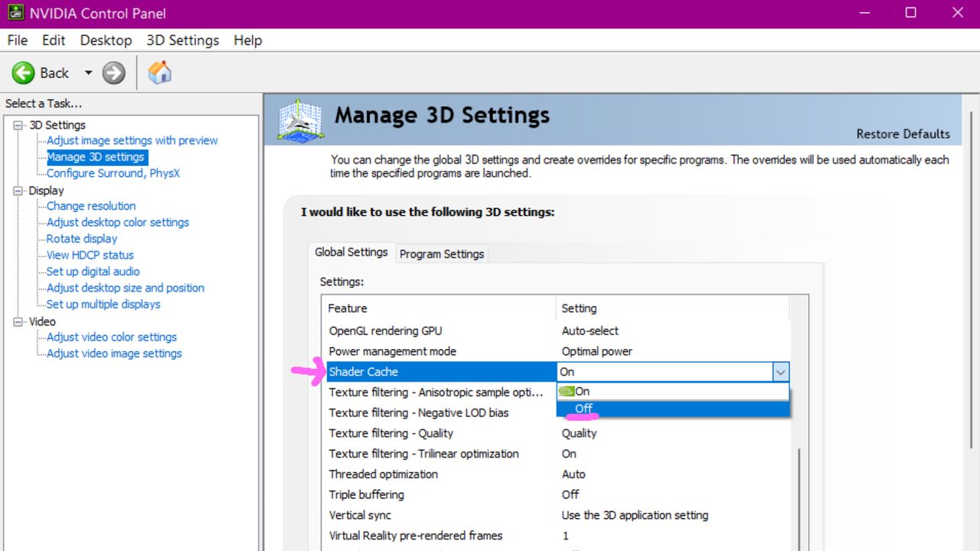This screenshot has height=551, width=980.
Task: Collapse the Display tree node
Action: point(18,191)
